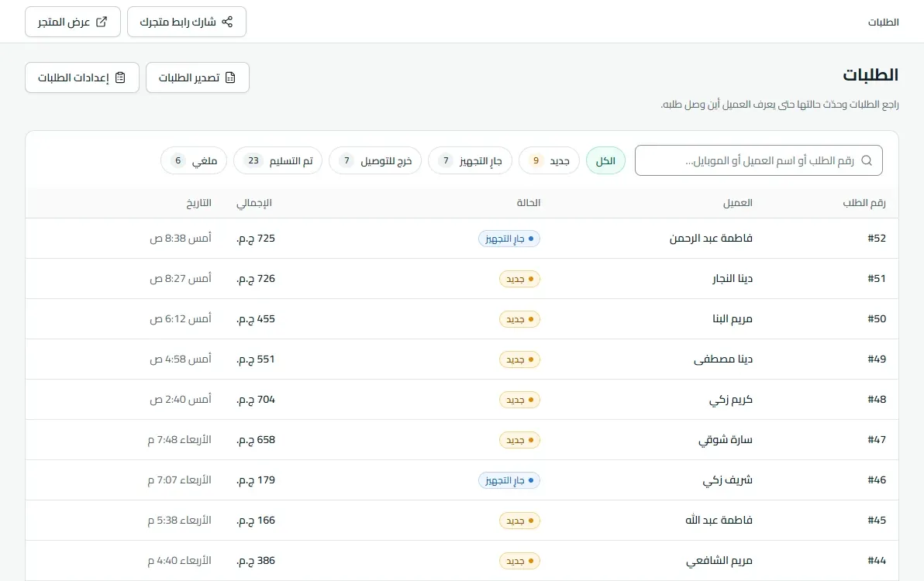Click the جديد badge on order #44
924x581 pixels.
pos(519,561)
